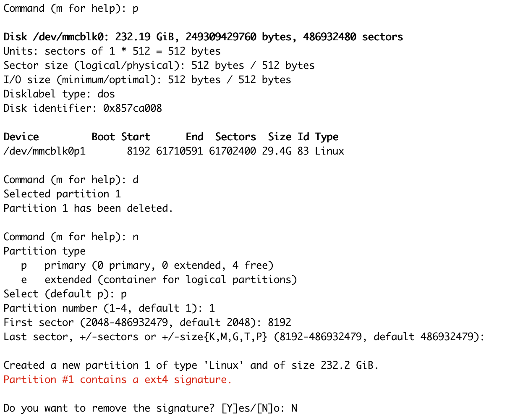Click the /dev/mmcblk0p1 device entry

coord(44,151)
